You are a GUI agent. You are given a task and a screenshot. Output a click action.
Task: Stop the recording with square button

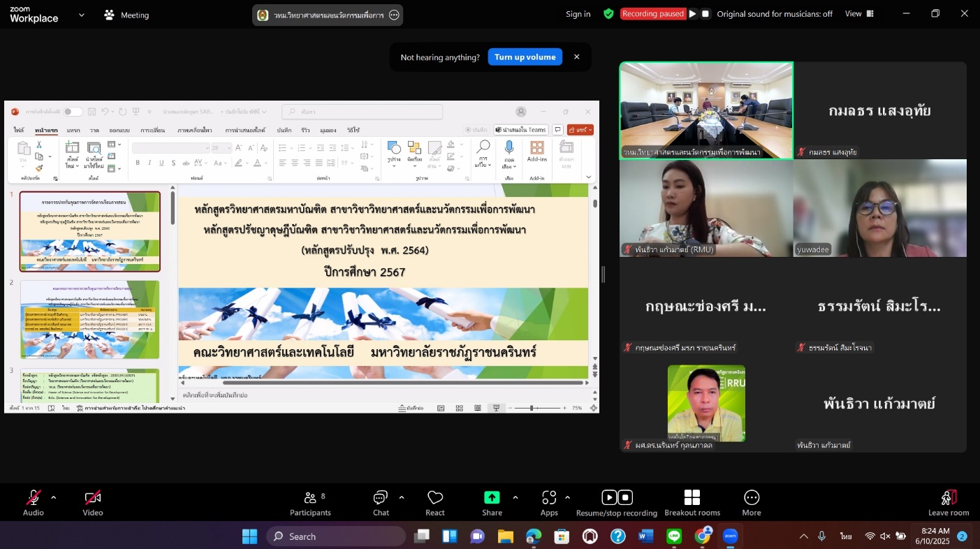pyautogui.click(x=705, y=14)
